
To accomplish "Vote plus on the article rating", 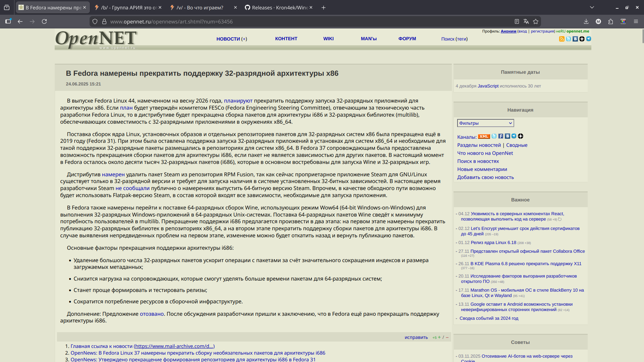I will pos(439,337).
